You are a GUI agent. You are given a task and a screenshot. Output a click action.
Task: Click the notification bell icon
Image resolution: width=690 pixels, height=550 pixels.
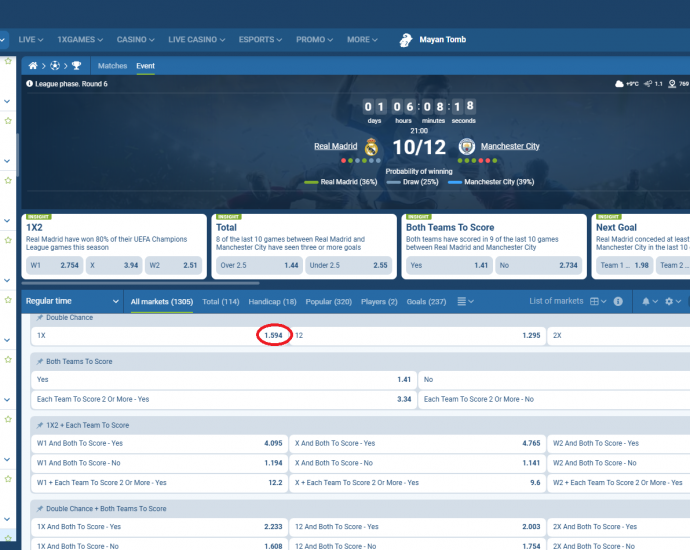click(x=646, y=301)
